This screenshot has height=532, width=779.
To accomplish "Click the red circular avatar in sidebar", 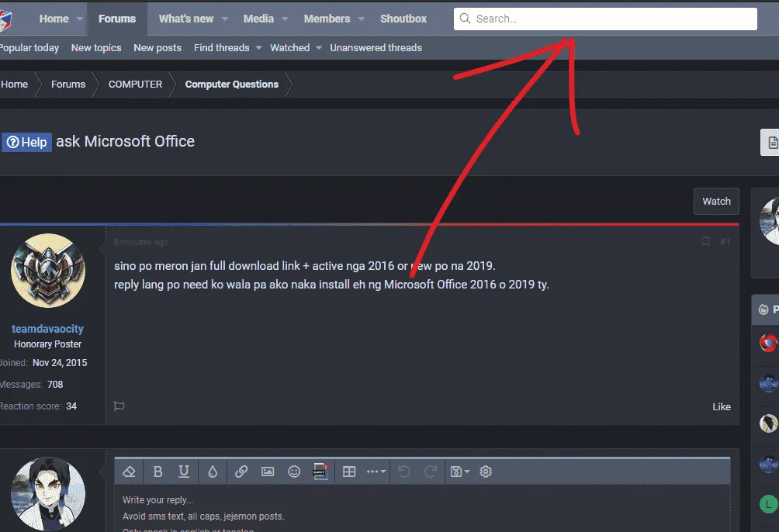I will pos(769,344).
